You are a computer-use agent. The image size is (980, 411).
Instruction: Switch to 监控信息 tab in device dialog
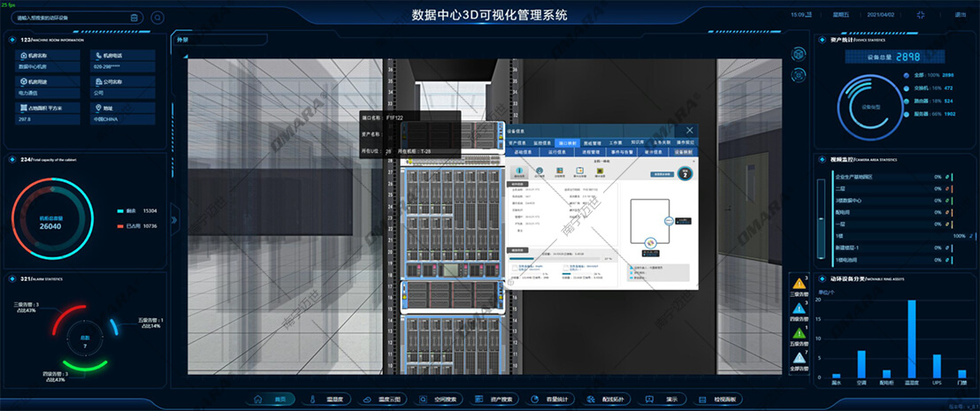pos(542,142)
